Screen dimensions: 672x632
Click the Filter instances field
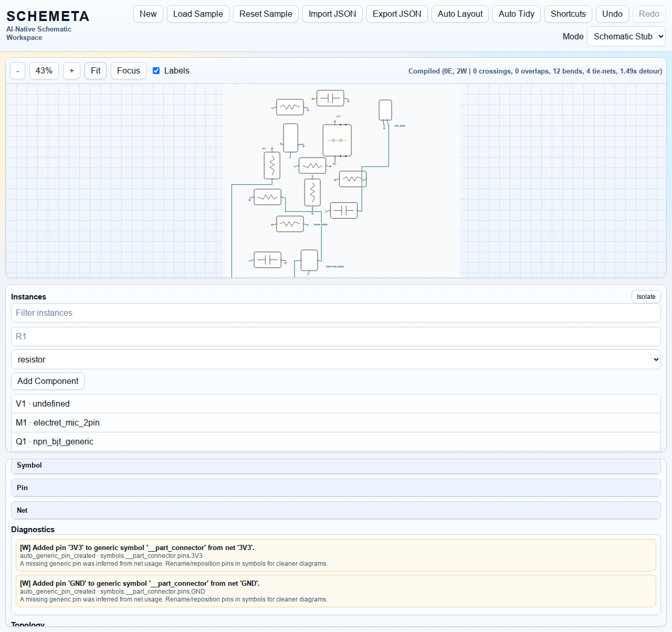click(x=335, y=313)
